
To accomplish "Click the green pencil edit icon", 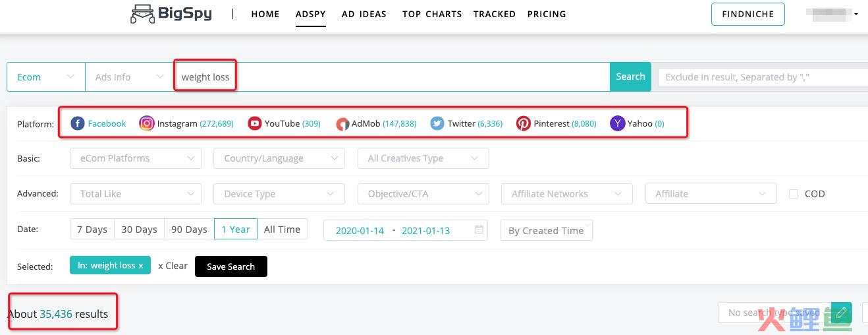I will click(x=842, y=312).
